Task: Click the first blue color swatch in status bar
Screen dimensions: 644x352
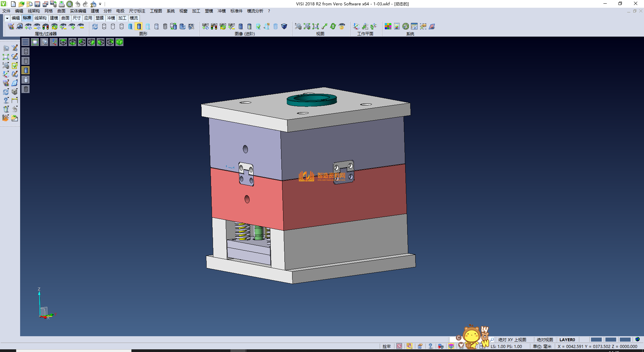Action: (596, 340)
